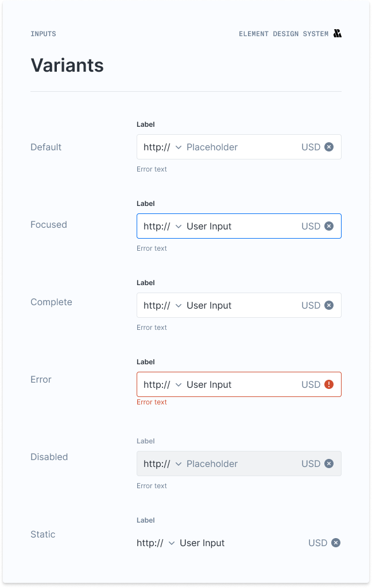The height and width of the screenshot is (588, 372).
Task: Click the red Error text message
Action: [152, 402]
